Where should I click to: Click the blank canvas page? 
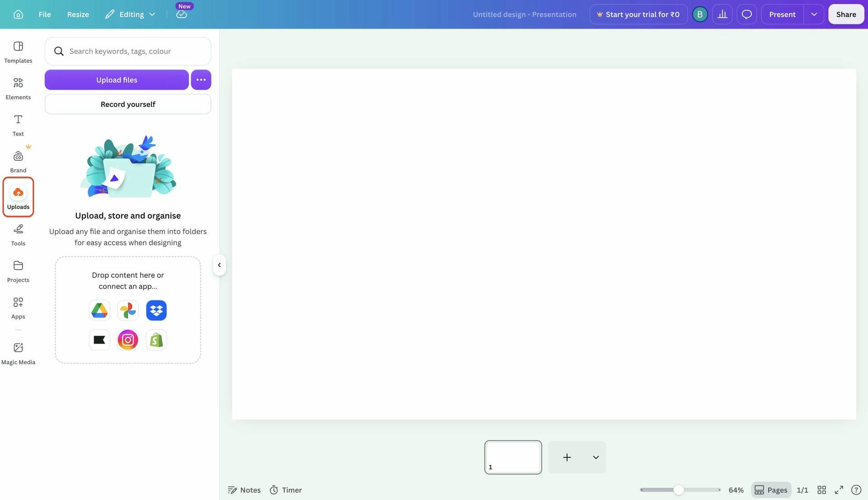click(x=544, y=244)
